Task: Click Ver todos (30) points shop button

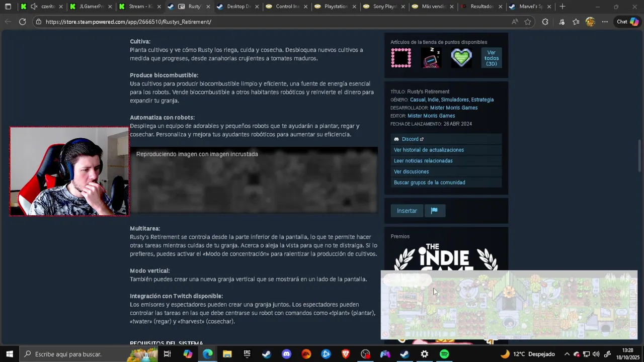Action: 492,58
